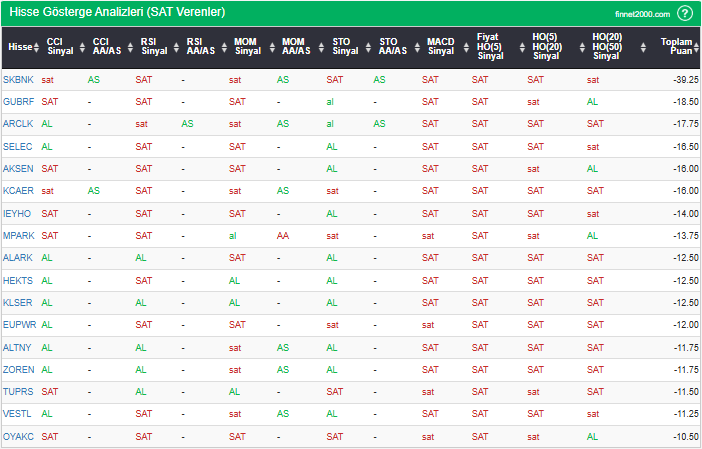The height and width of the screenshot is (449, 702).
Task: Open OYAKC stock link
Action: tap(18, 436)
